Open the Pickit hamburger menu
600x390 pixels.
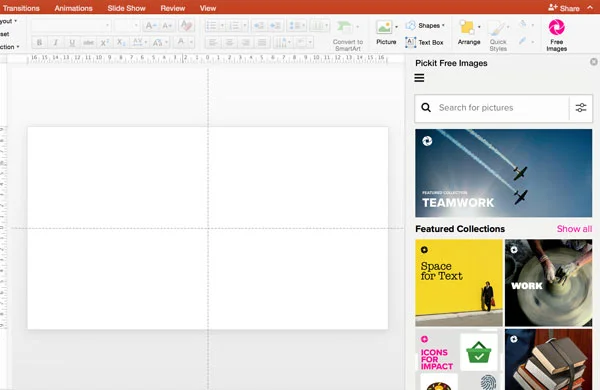coord(419,78)
